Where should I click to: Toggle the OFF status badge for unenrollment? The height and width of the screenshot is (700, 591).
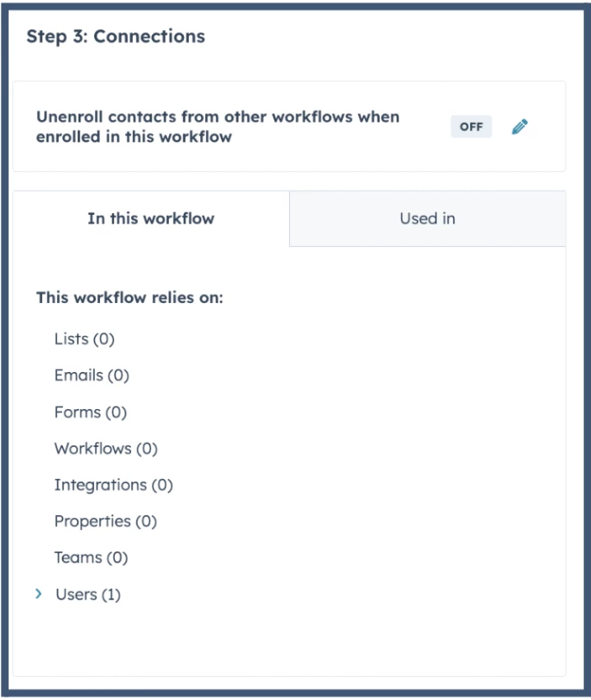click(x=471, y=127)
